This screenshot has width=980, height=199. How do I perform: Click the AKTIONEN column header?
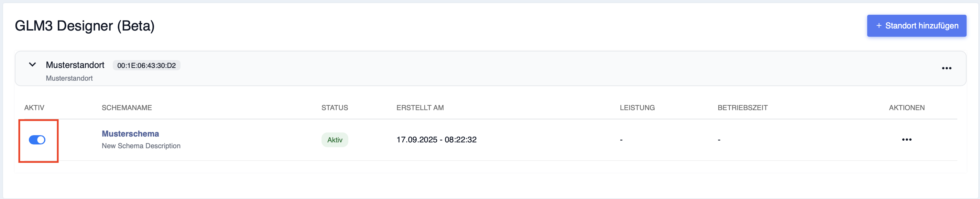click(906, 108)
